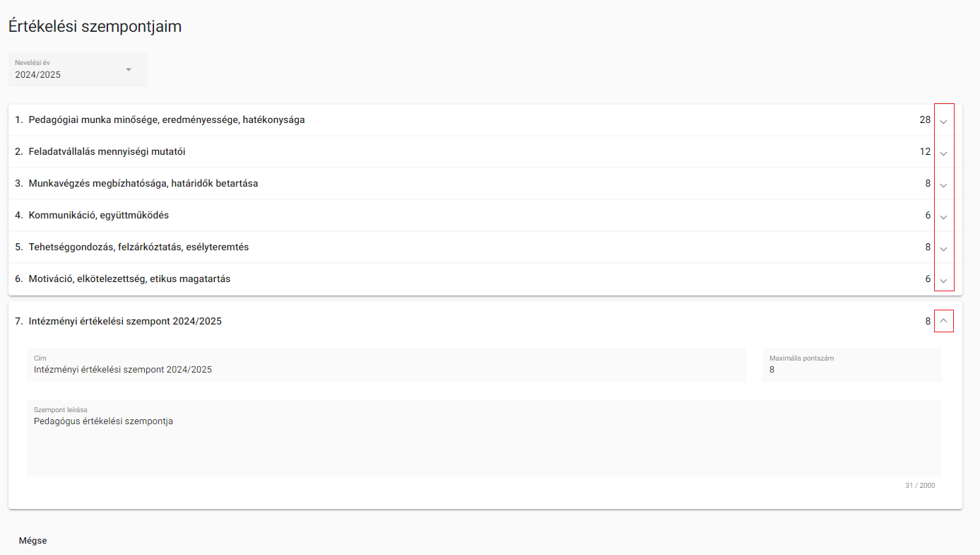Click the row 7 Intézményi értékelési szempont header
Image resolution: width=980 pixels, height=555 pixels.
point(485,321)
